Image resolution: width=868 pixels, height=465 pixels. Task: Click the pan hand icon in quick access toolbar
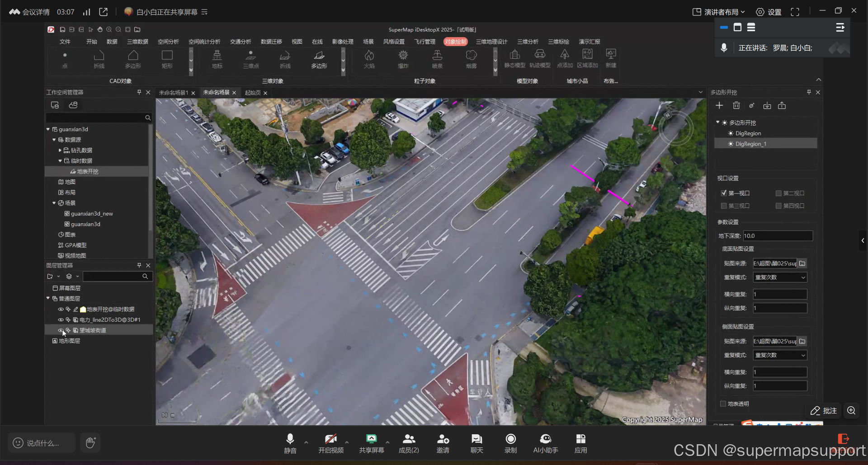coord(100,29)
